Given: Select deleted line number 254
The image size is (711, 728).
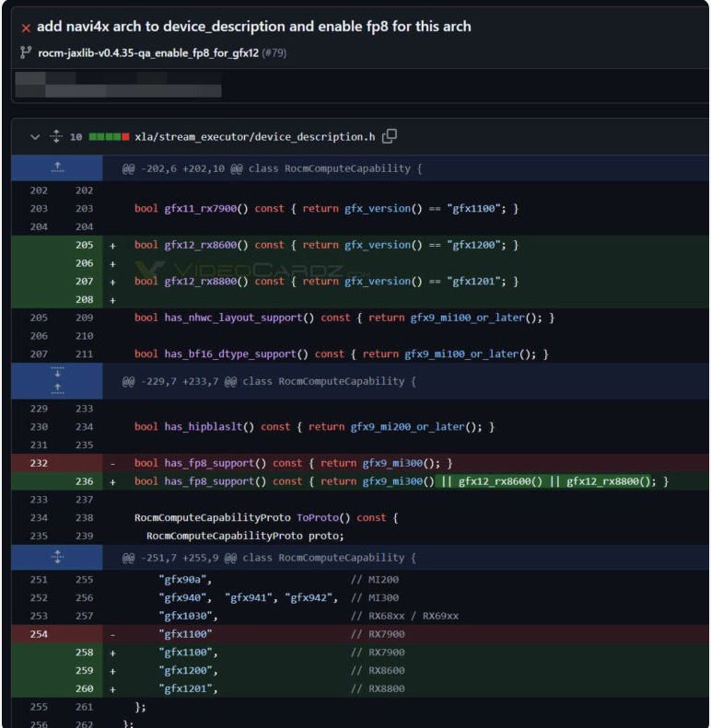Looking at the screenshot, I should point(39,634).
